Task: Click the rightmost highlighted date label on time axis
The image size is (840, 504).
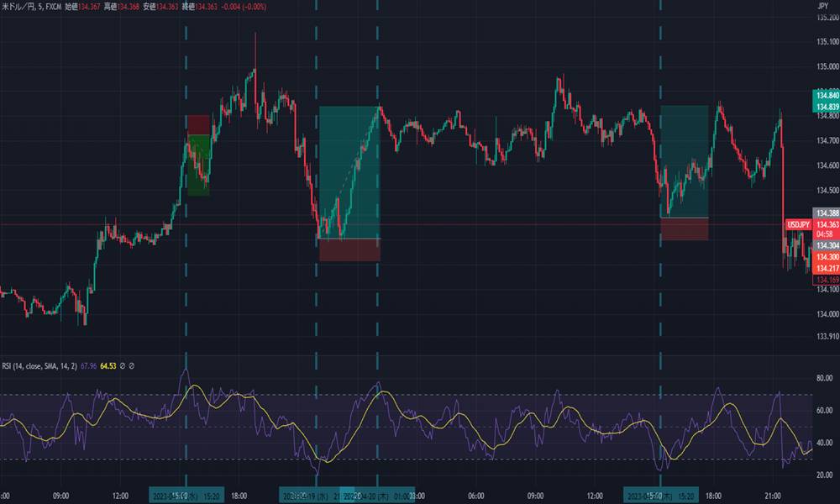Action: (x=659, y=496)
